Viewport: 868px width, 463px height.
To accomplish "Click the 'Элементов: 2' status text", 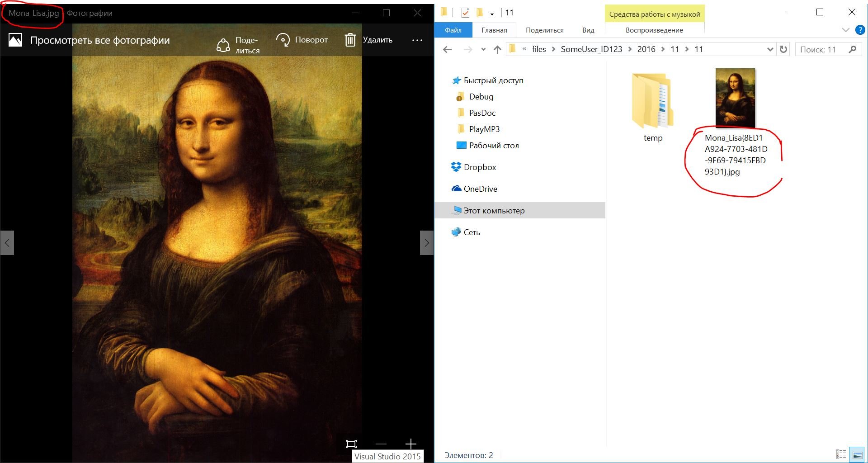I will pos(468,455).
